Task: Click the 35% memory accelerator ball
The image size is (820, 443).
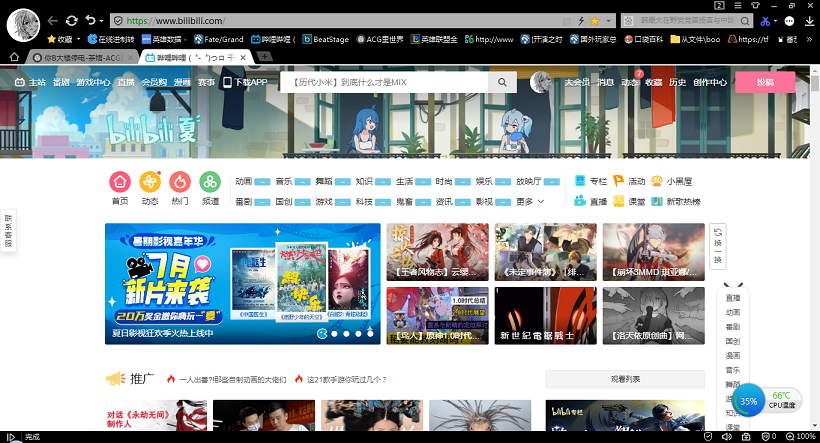Action: [748, 401]
